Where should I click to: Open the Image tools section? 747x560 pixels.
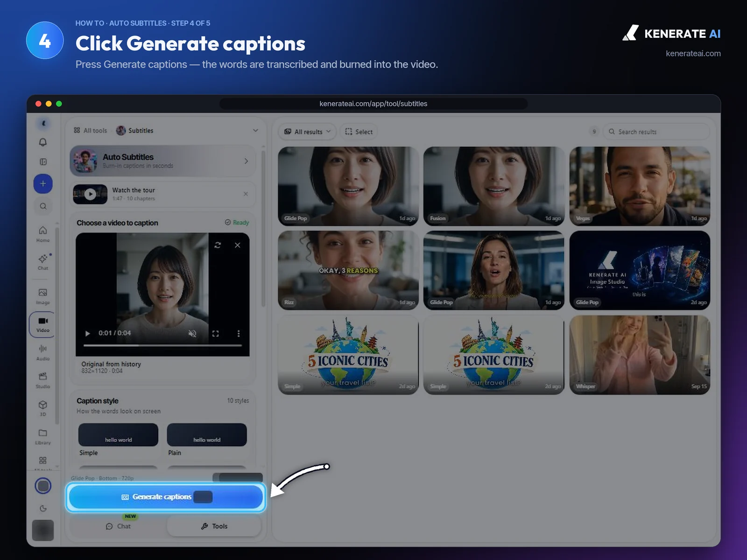tap(43, 296)
